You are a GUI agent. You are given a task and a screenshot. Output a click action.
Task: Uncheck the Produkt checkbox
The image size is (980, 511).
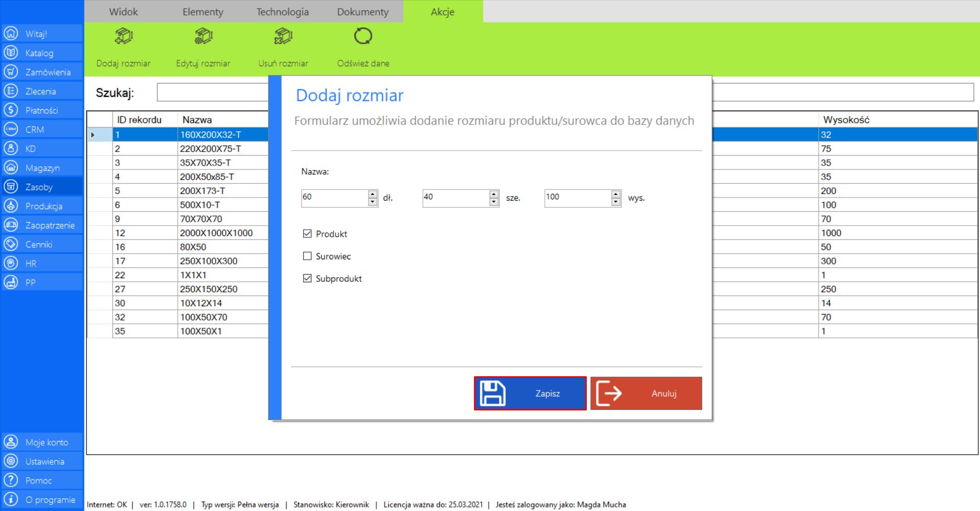coord(307,234)
